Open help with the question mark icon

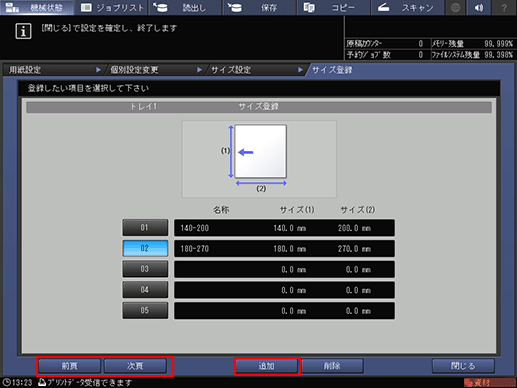504,7
